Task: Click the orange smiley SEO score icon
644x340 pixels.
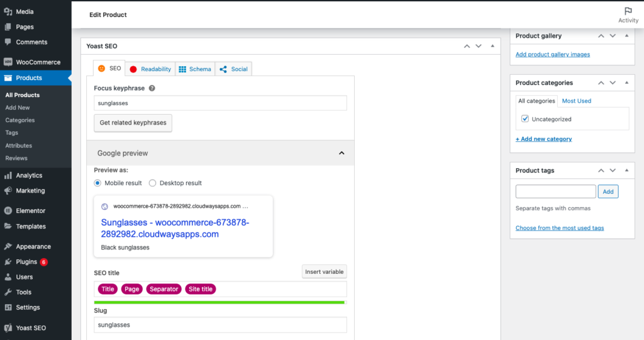Action: coord(101,69)
